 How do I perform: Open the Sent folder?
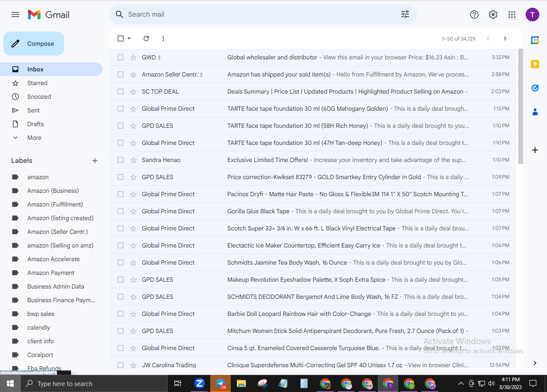(x=51, y=110)
